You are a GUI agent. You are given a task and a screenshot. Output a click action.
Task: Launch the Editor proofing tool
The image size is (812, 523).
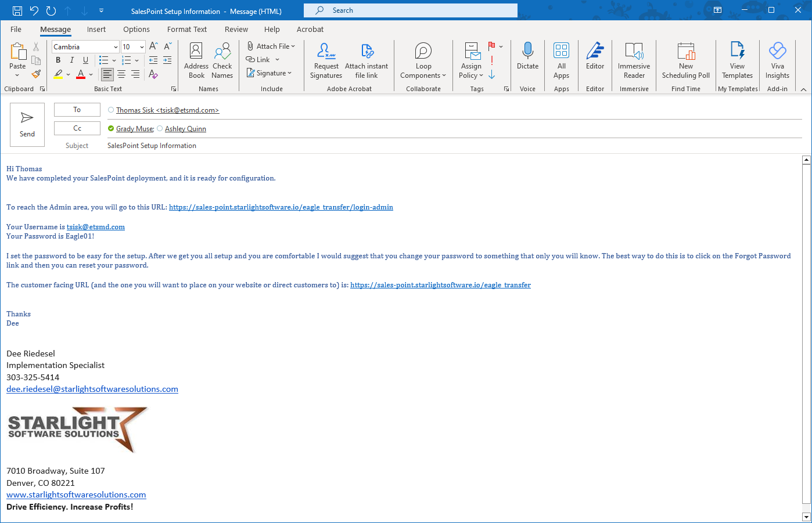tap(595, 56)
